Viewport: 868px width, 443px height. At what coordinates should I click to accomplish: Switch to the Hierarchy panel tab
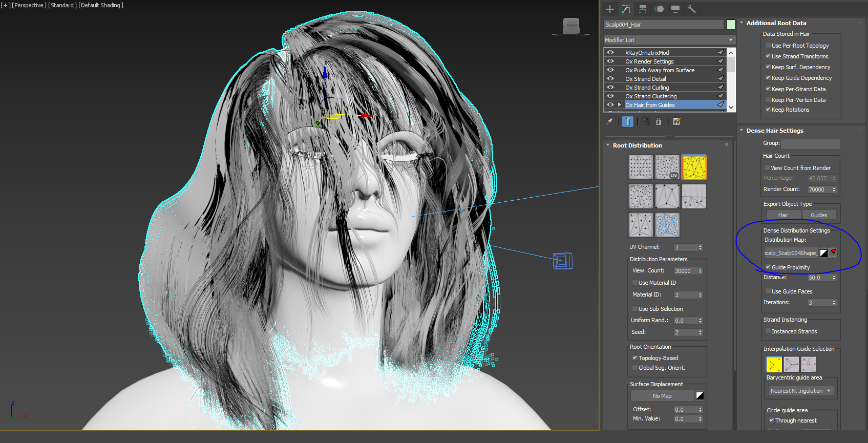pos(643,9)
